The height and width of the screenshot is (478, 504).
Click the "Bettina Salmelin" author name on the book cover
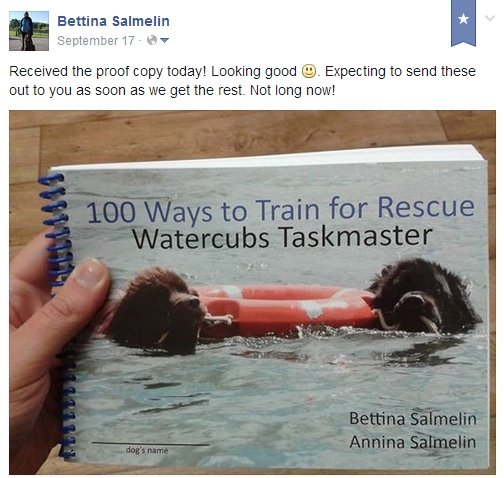[413, 418]
